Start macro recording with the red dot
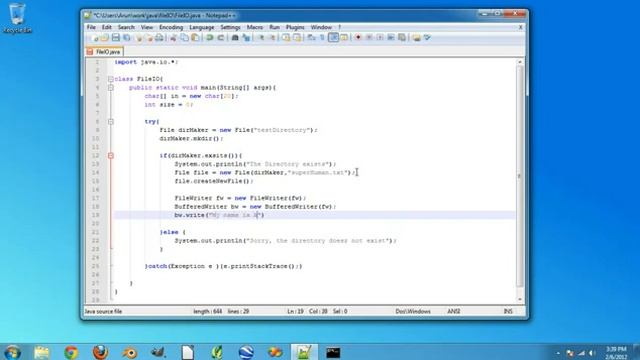Screen dimensions: 640x360 [358, 38]
